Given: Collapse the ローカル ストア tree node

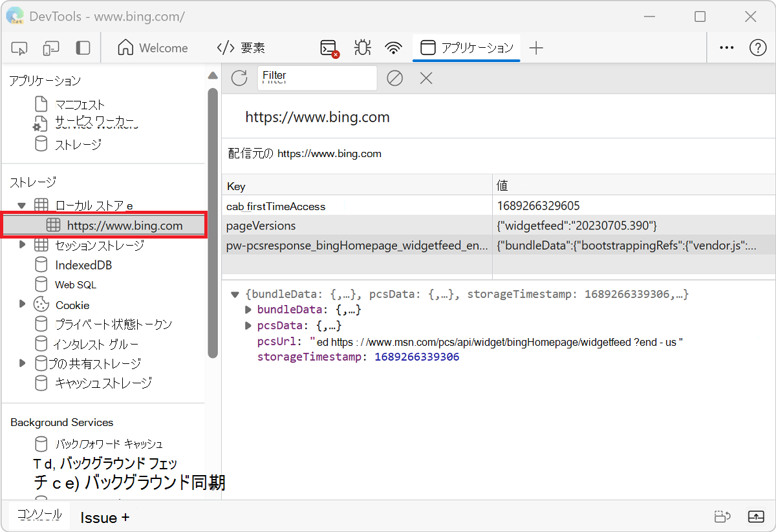Looking at the screenshot, I should pos(21,206).
